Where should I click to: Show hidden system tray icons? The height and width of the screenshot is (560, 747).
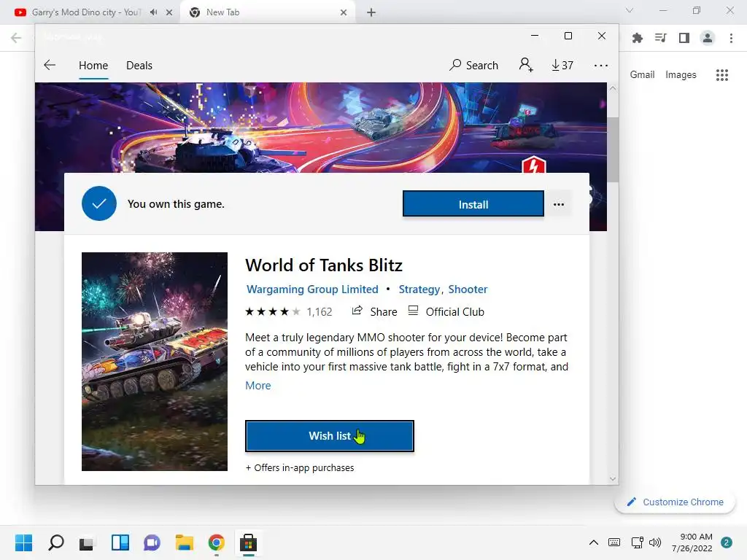(x=594, y=542)
